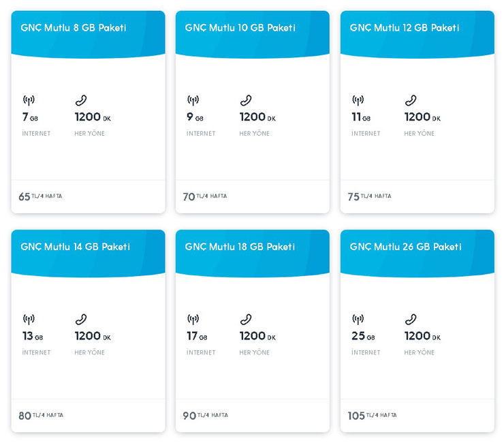
Task: Click 1200 DK on the 26 GB card
Action: pyautogui.click(x=423, y=336)
